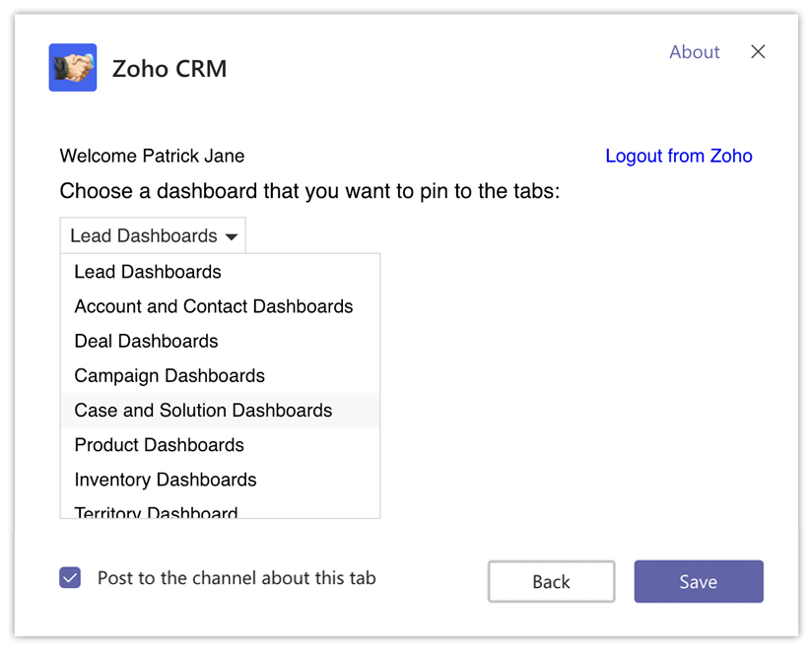Click the 'Choose a dashboard' instruction text
Screen dimensions: 812x651
309,191
